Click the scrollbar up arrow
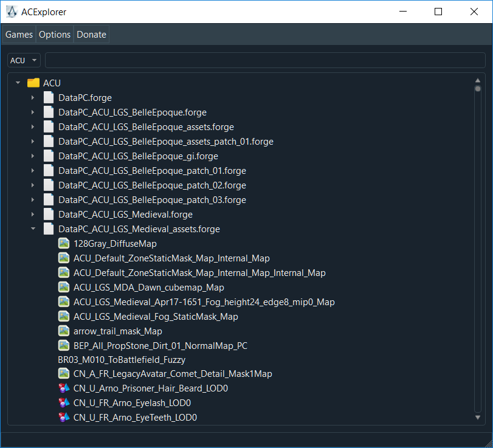 (478, 80)
